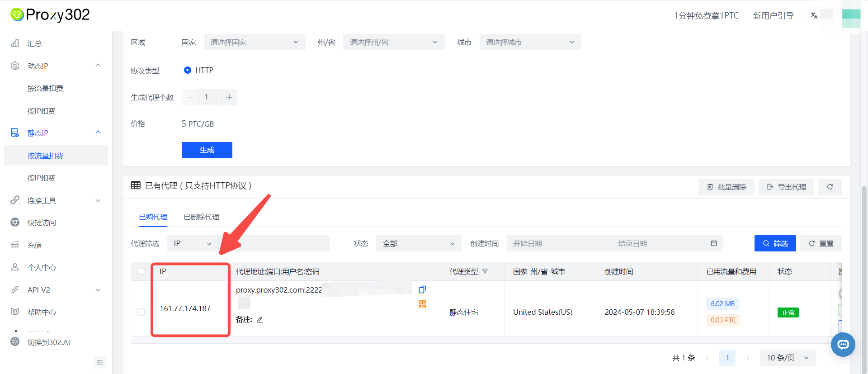The width and height of the screenshot is (868, 374).
Task: Click pagination page 1
Action: (x=727, y=358)
